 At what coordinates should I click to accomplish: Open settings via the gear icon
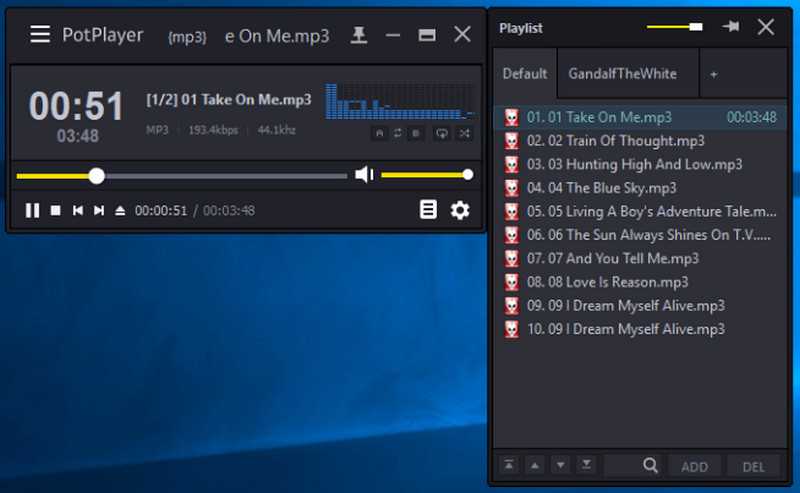coord(459,210)
